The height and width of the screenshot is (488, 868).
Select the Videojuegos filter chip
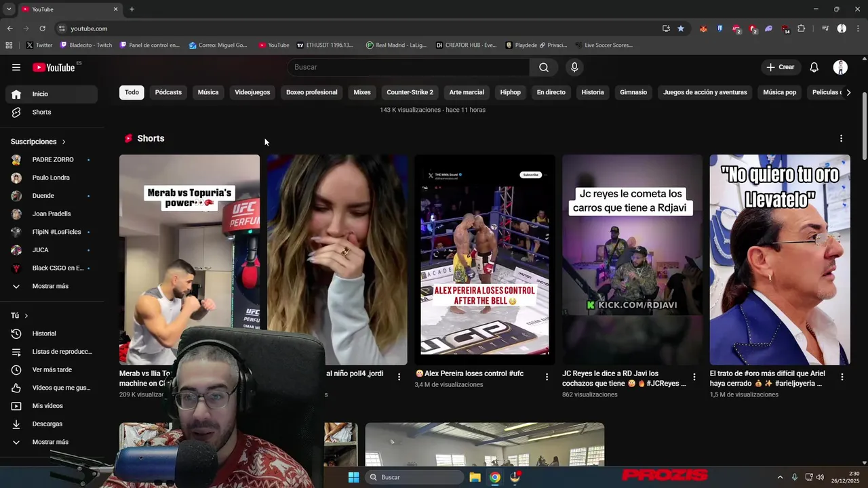(x=252, y=92)
